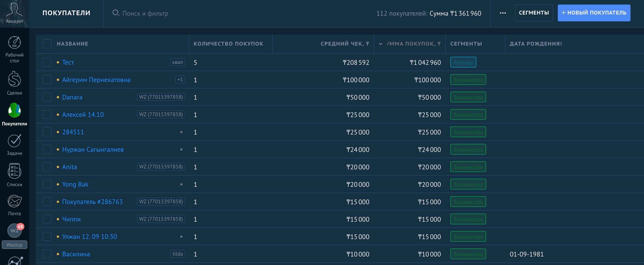Image resolution: width=644 pixels, height=265 pixels.
Task: Click the tilda tag on Василина row
Action: pos(178,254)
